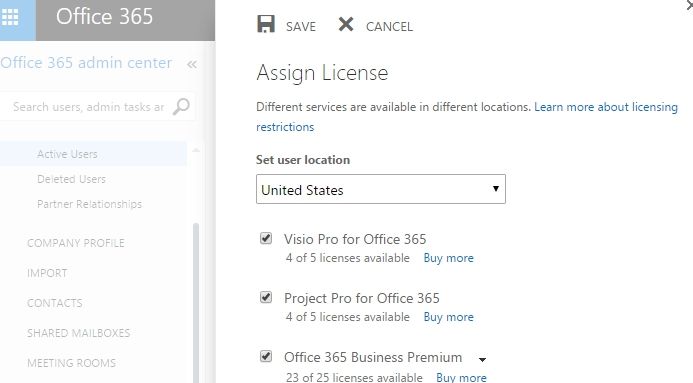
Task: Click the Project Pro for Office 365 label
Action: pyautogui.click(x=362, y=299)
